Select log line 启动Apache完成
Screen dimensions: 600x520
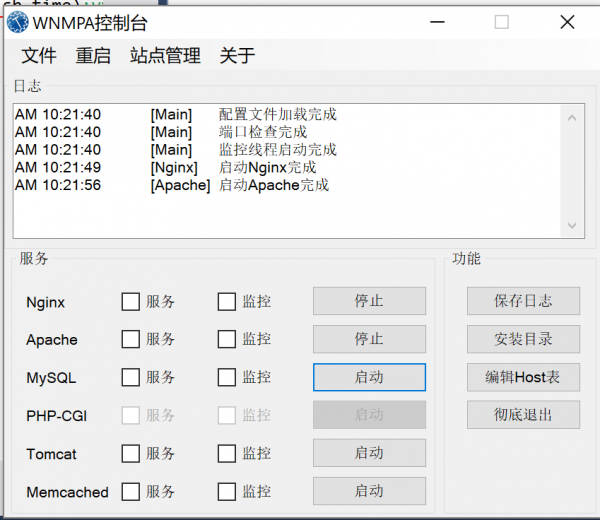point(274,185)
